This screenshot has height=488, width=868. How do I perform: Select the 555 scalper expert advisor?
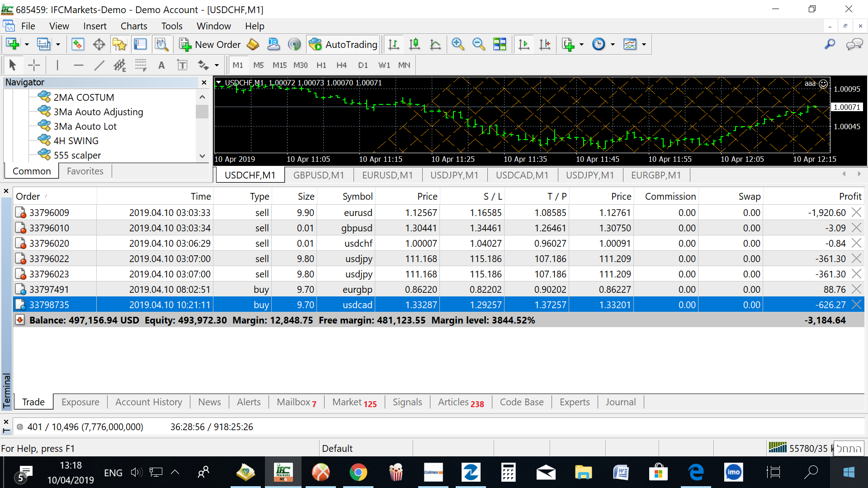coord(77,155)
